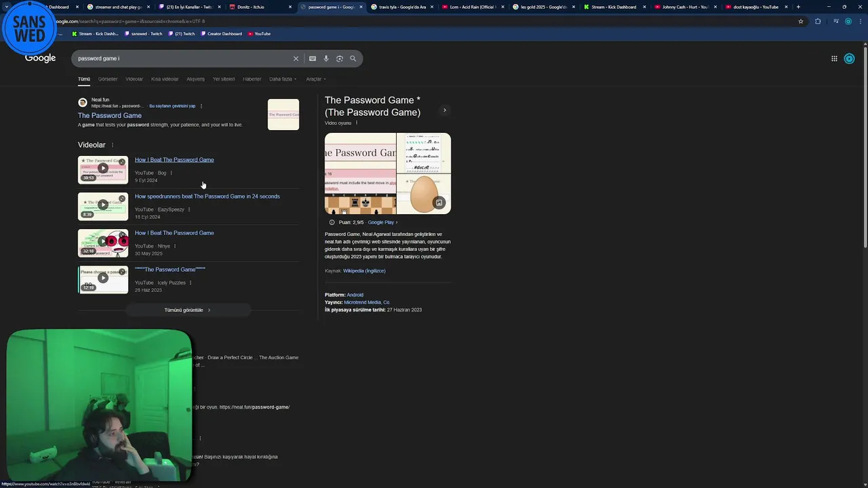Open Bog's How I Beat The Password Game
The width and height of the screenshot is (868, 488).
174,160
